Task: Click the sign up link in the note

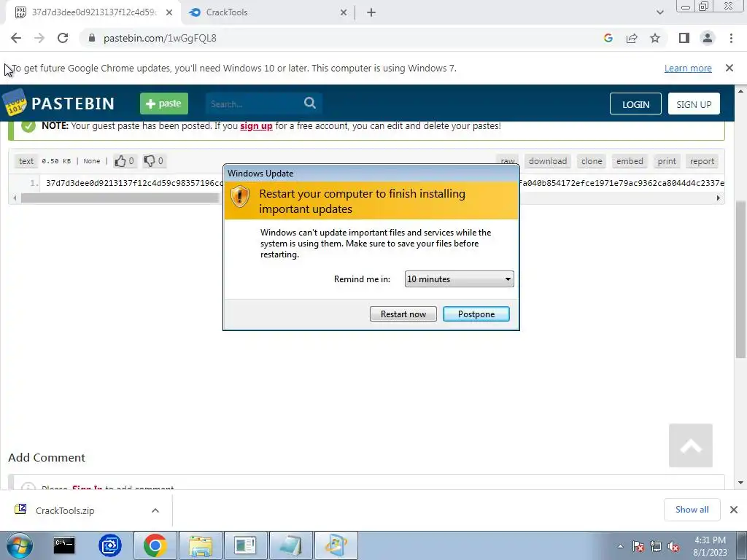Action: click(256, 125)
